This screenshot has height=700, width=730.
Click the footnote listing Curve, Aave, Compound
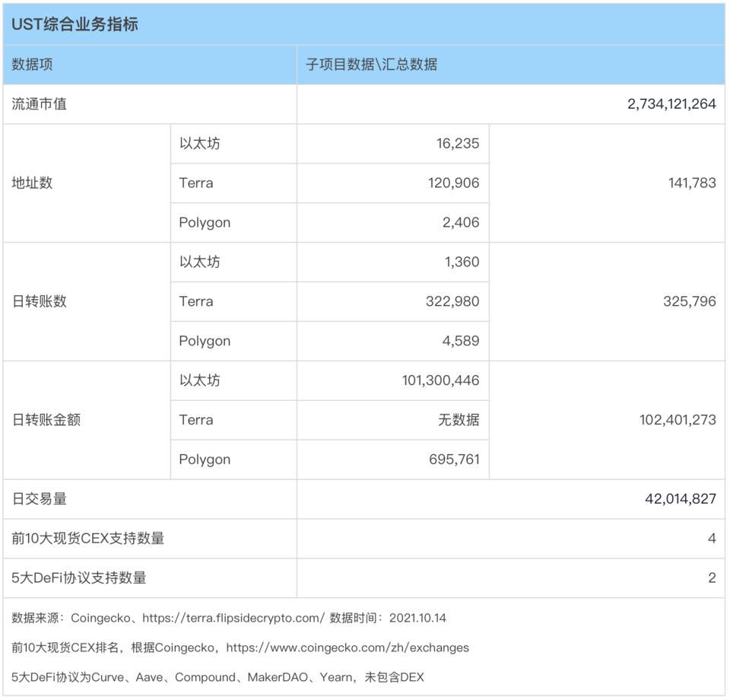tap(217, 677)
